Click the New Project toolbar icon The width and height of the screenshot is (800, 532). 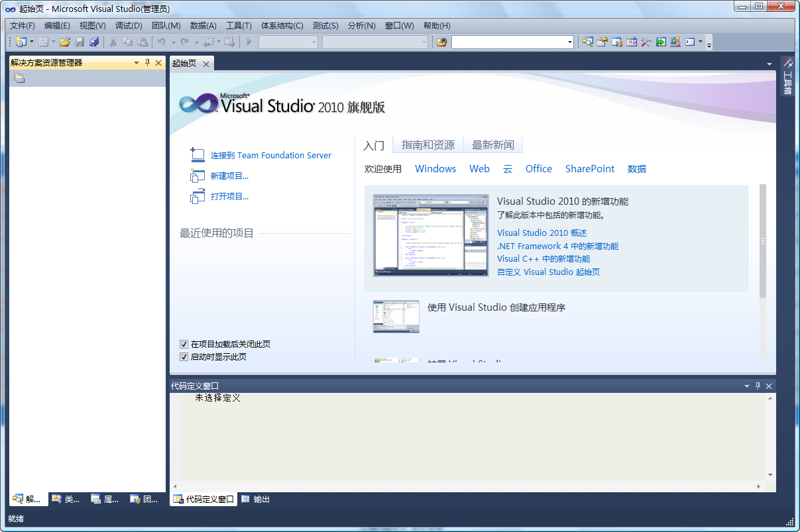[x=21, y=42]
